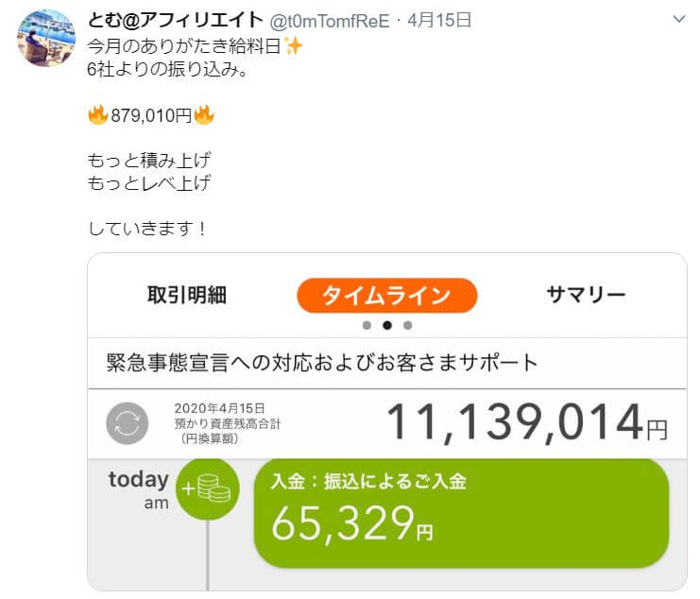This screenshot has width=700, height=599.
Task: Click the green coins deposit icon
Action: (x=208, y=488)
